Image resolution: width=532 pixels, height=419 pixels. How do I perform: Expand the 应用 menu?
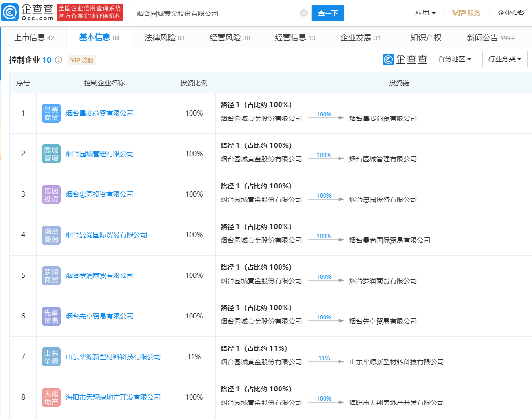[x=425, y=13]
